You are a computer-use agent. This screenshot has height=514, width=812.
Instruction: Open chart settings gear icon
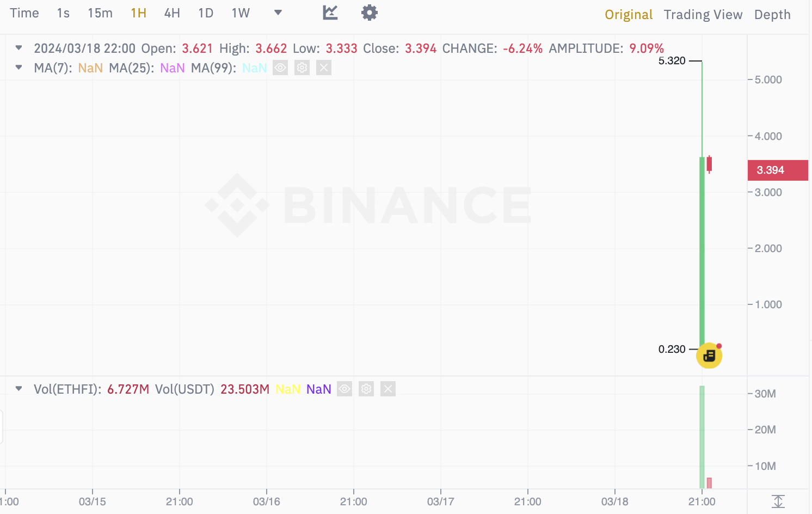(x=370, y=13)
